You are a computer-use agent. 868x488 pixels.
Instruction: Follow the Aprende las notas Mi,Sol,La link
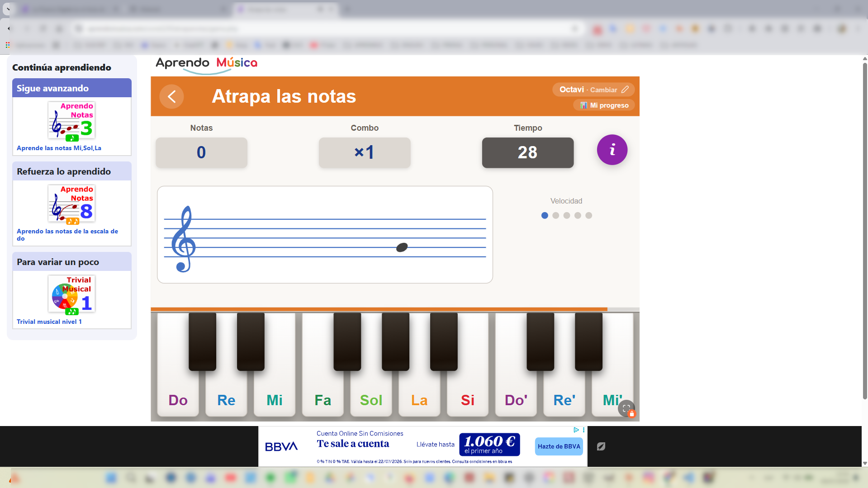(x=59, y=148)
